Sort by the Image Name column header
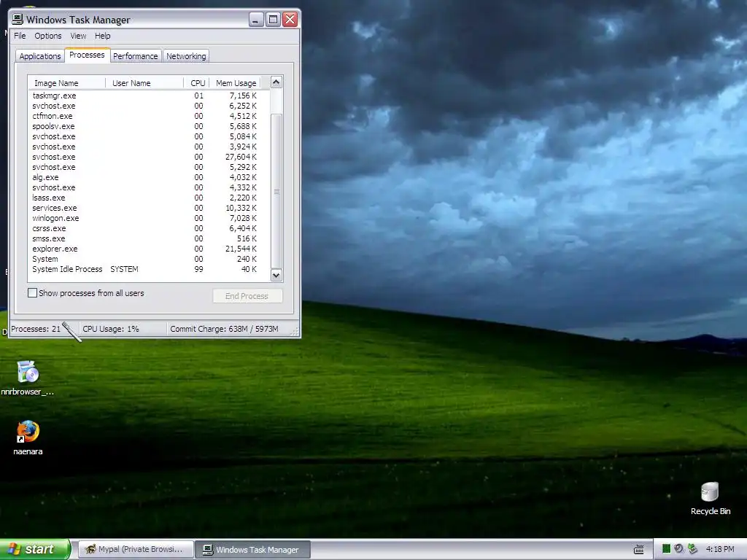 click(66, 83)
